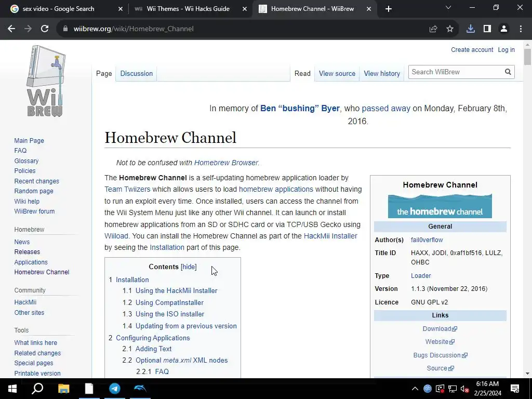Open the Ben "bushing" Byer link
This screenshot has width=532, height=399.
click(300, 108)
